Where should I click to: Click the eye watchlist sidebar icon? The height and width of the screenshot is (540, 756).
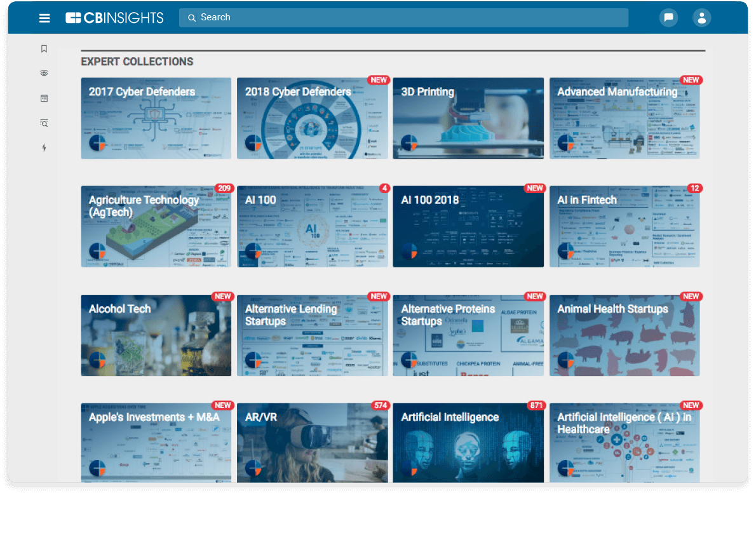point(44,73)
